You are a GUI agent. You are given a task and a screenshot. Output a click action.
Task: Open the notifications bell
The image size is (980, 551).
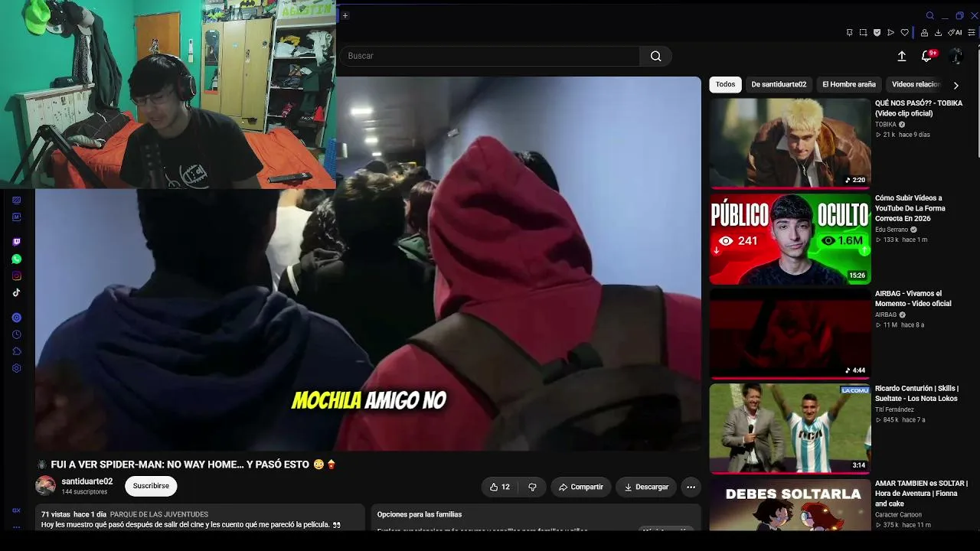tap(926, 56)
